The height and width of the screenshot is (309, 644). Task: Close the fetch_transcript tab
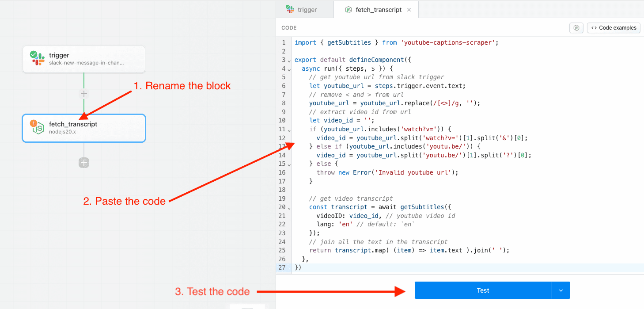point(409,9)
